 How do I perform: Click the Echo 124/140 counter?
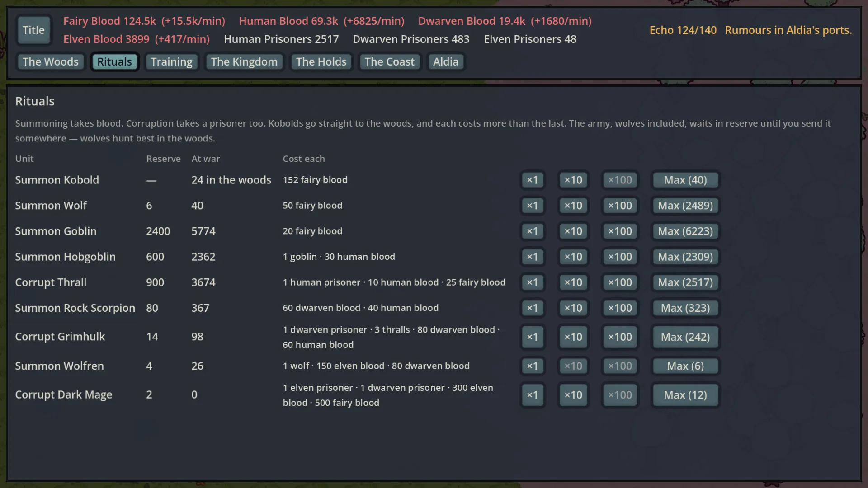click(683, 30)
